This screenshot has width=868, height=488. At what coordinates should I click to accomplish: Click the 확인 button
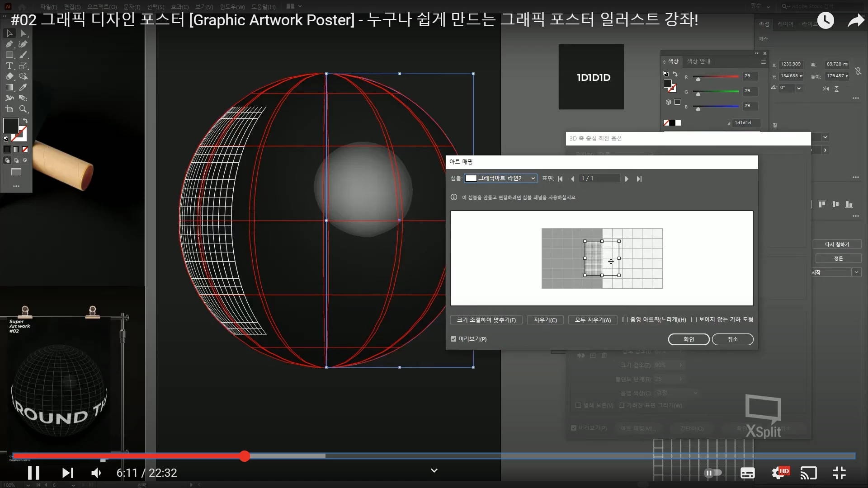point(689,339)
